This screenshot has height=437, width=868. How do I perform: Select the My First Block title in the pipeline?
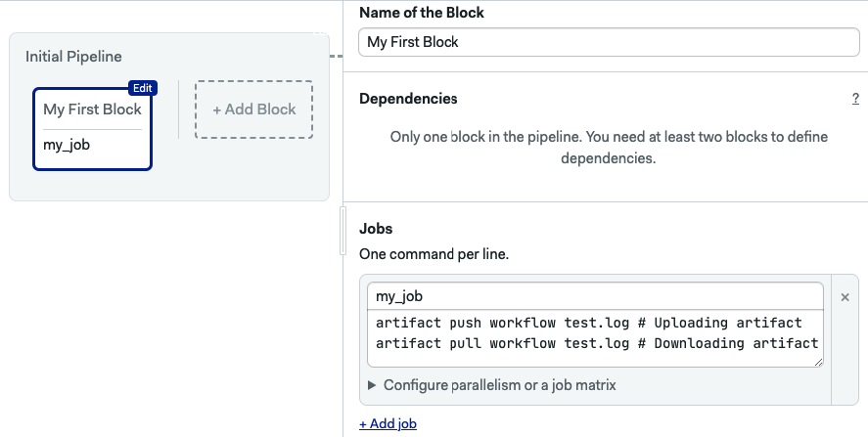click(92, 109)
